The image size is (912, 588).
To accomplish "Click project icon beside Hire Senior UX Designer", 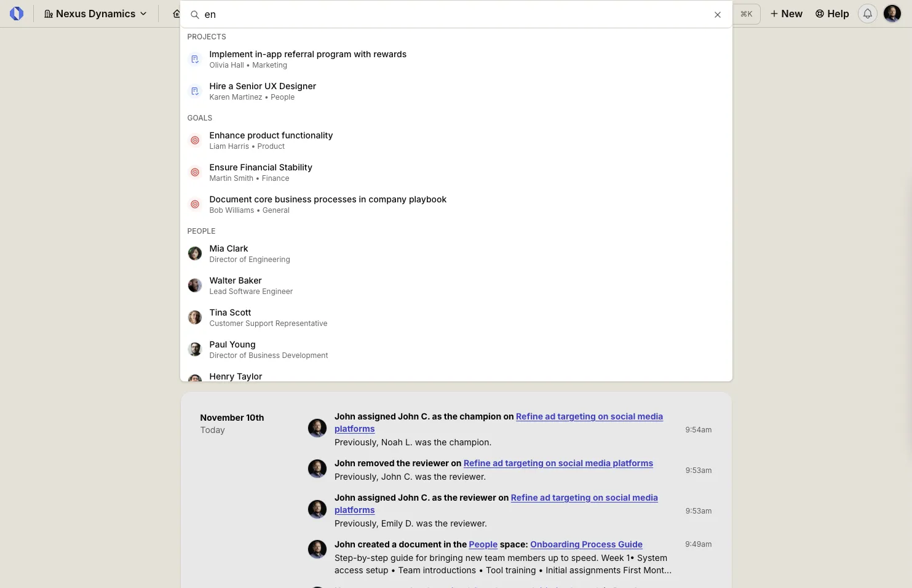I will tap(195, 91).
